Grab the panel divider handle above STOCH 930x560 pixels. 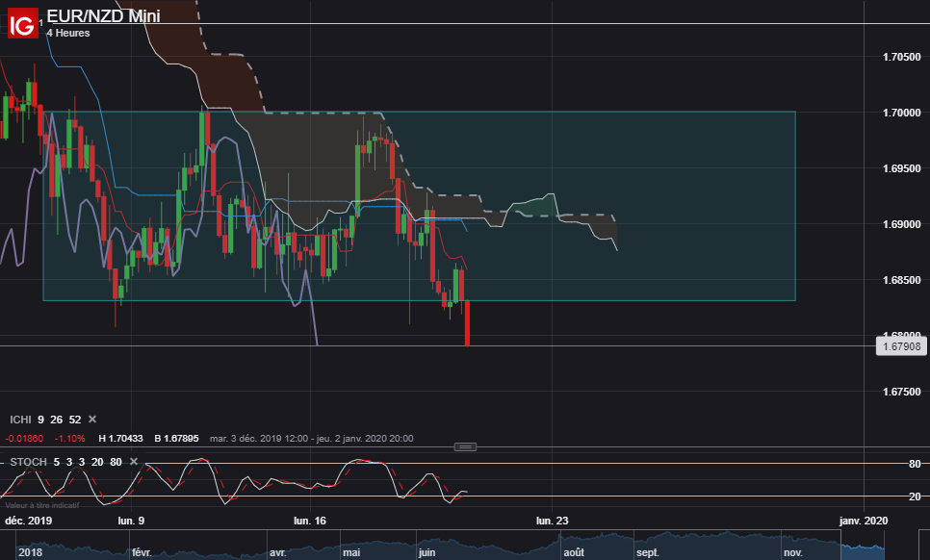pos(465,446)
